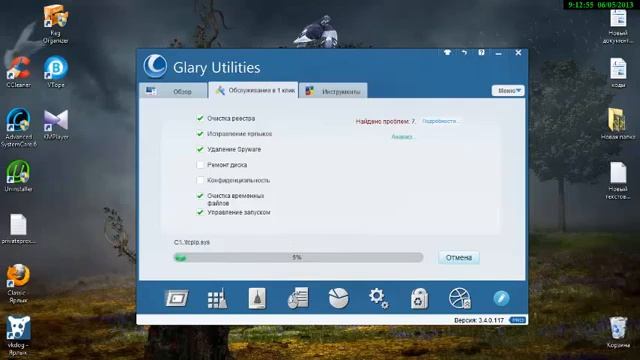The width and height of the screenshot is (640, 360).
Task: Click the Glary Utilities crescent logo
Action: (155, 66)
